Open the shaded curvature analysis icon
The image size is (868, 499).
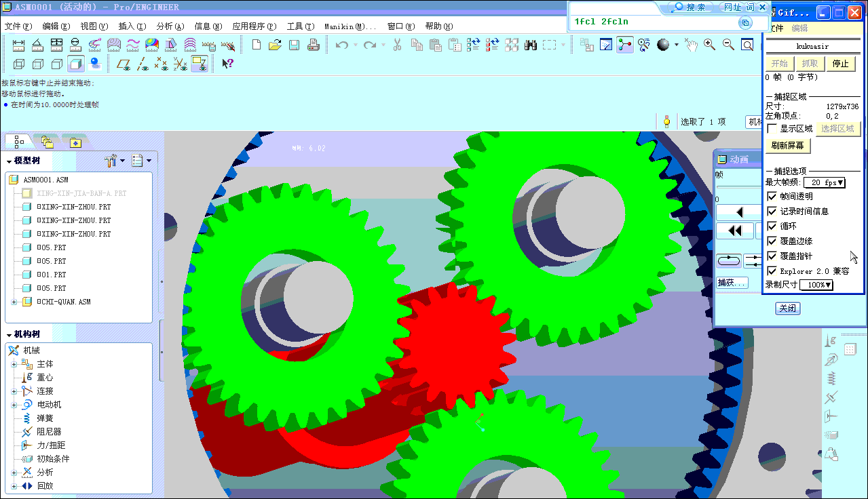click(x=151, y=45)
